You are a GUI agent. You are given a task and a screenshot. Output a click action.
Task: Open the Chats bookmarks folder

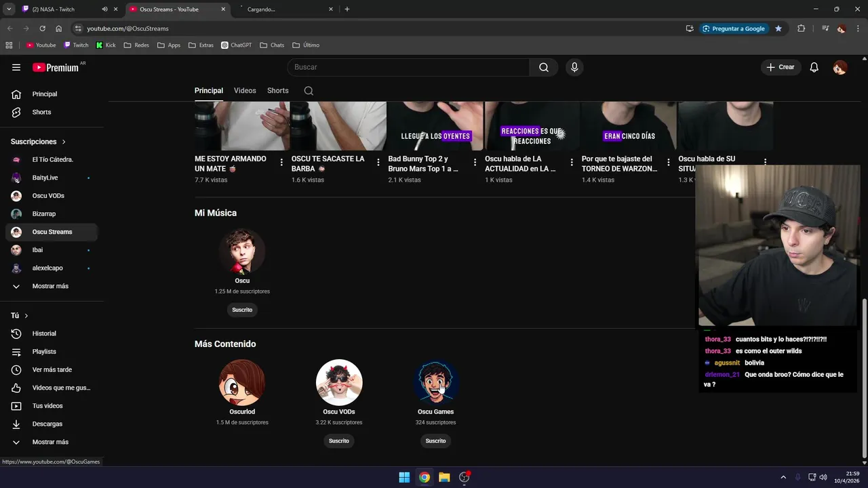coord(272,45)
